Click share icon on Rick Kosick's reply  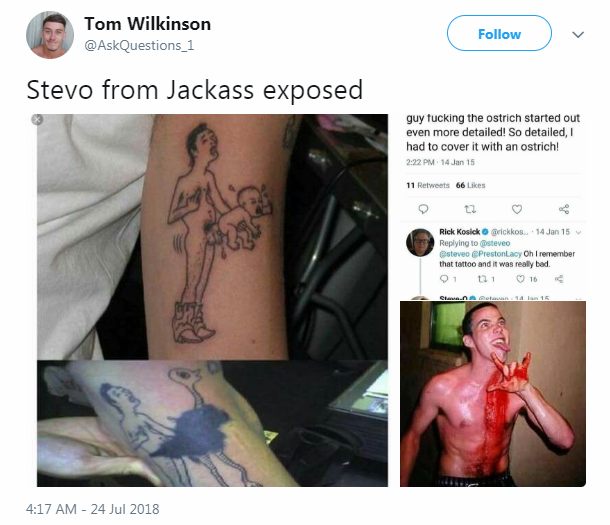coord(559,279)
